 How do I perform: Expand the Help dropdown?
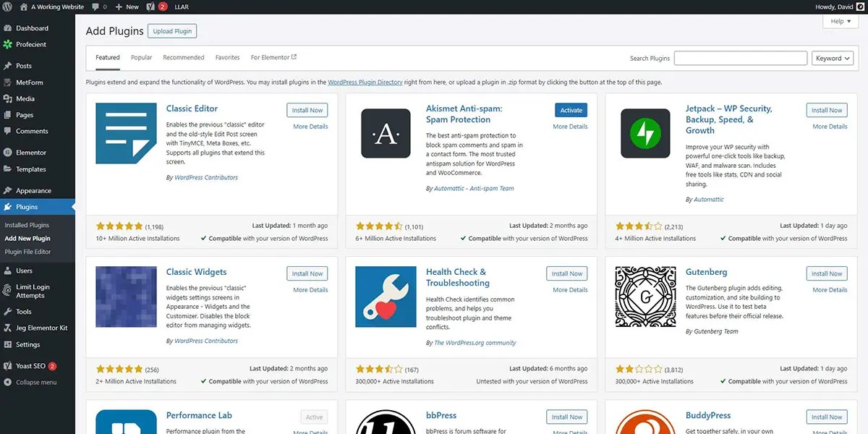(839, 21)
